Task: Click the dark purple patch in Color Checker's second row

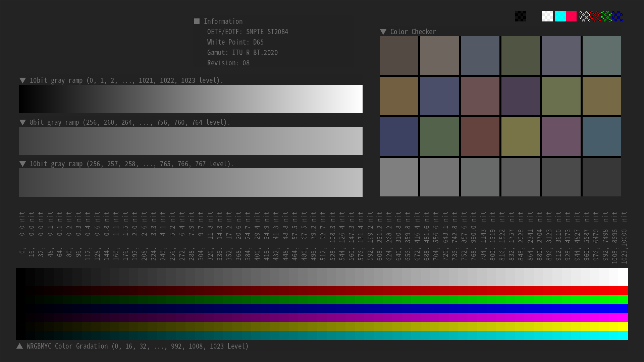Action: tap(521, 96)
